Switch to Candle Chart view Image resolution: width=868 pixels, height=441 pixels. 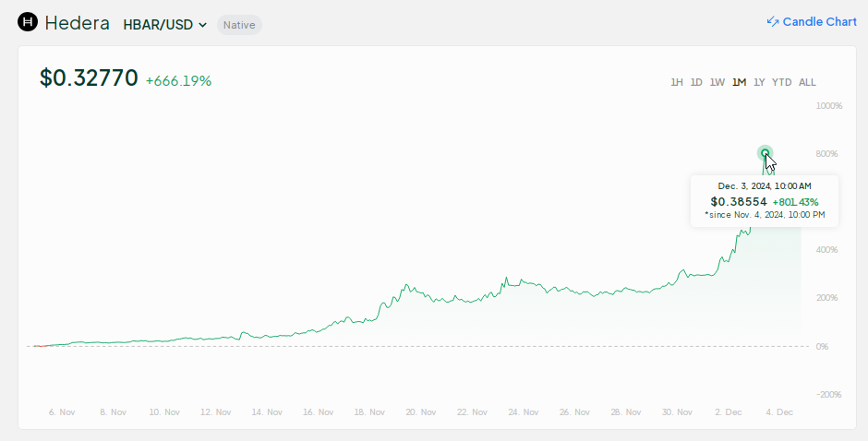click(x=819, y=22)
